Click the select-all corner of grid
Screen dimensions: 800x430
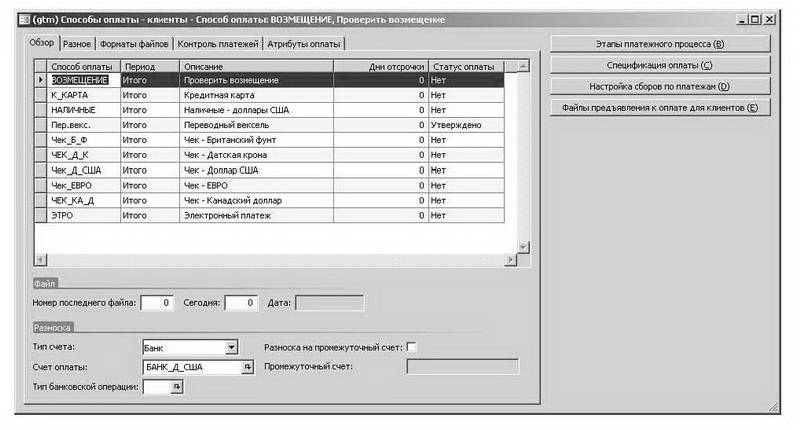tap(41, 66)
